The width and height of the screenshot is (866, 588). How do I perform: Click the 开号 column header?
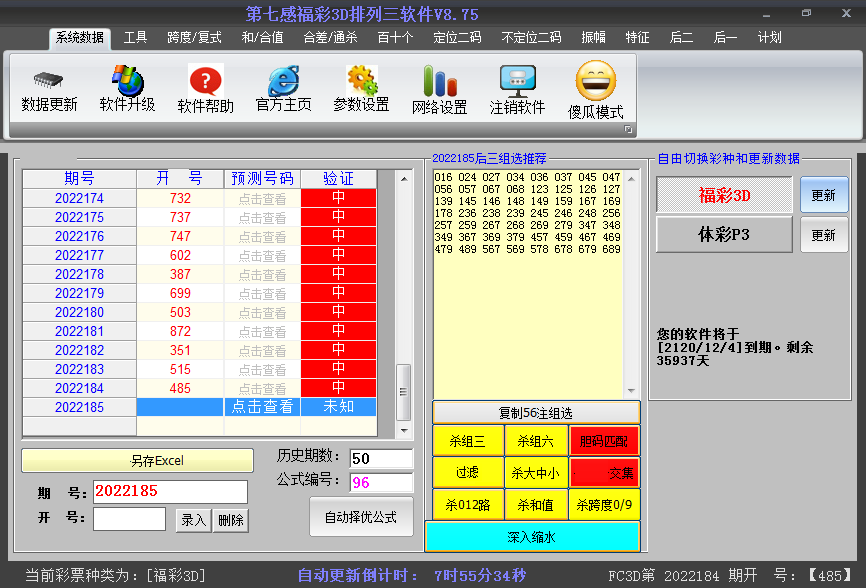(x=180, y=178)
